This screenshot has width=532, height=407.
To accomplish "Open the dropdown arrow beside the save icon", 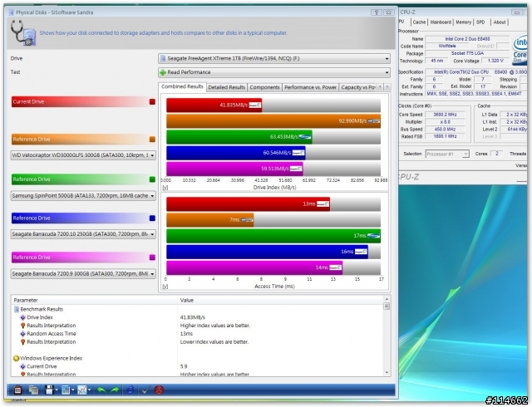I will (57, 390).
